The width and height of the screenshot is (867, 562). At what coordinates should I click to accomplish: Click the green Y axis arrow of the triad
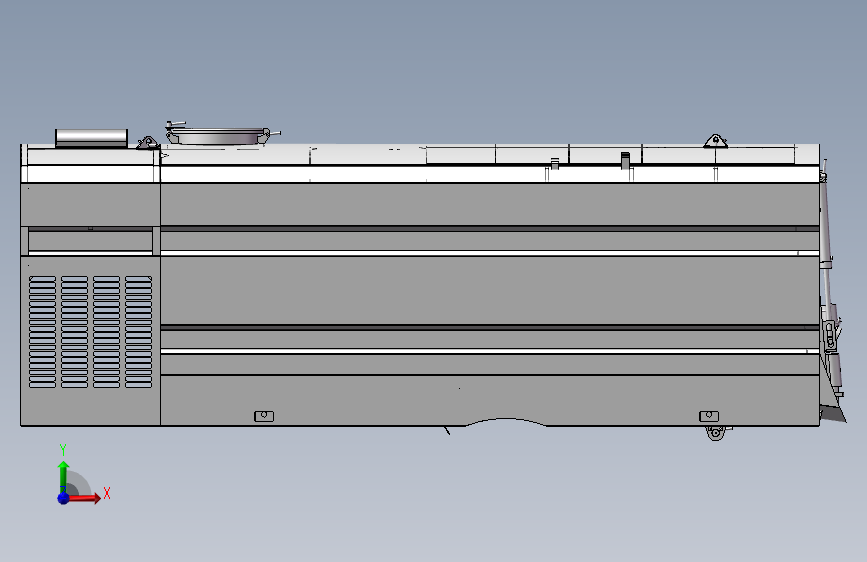[x=64, y=476]
